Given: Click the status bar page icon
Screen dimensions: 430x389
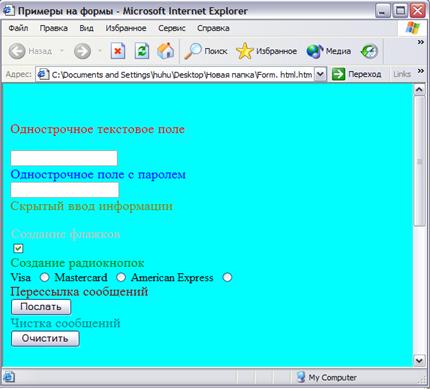Looking at the screenshot, I should pyautogui.click(x=9, y=377).
